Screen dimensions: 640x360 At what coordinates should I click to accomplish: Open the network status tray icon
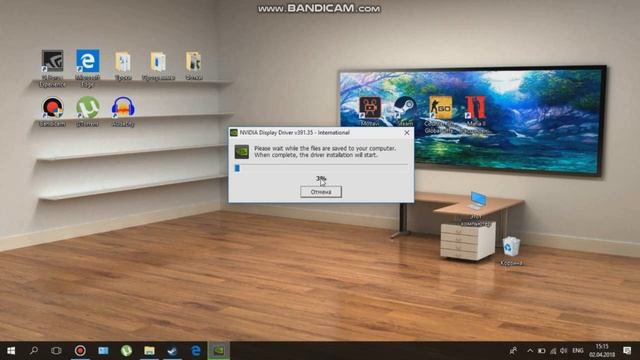pyautogui.click(x=553, y=351)
